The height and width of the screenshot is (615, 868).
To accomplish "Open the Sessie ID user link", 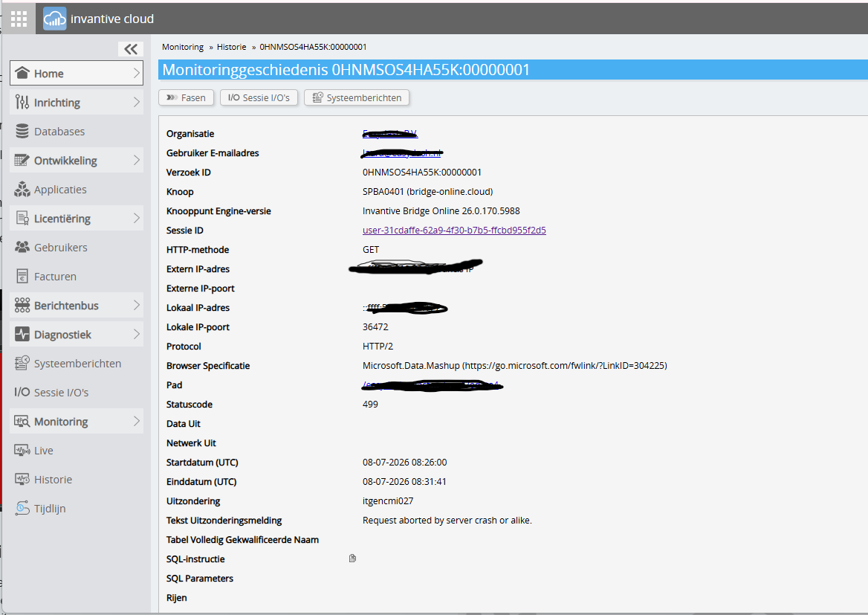I will [454, 230].
